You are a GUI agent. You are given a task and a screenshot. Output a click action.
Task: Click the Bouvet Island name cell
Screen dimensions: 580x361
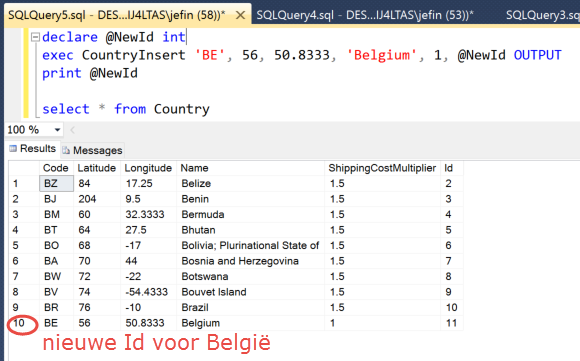250,292
